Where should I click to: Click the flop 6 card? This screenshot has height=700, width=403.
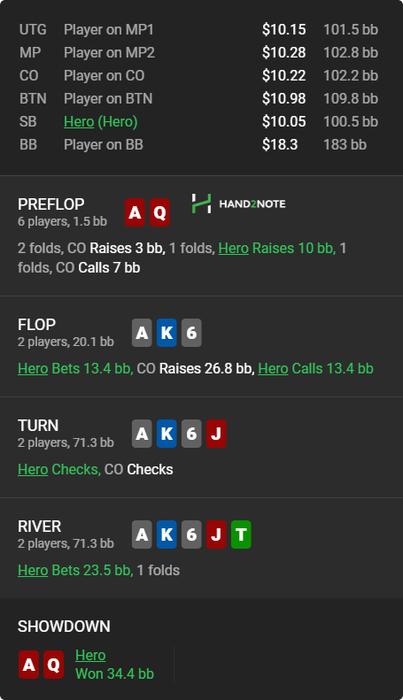click(x=191, y=333)
